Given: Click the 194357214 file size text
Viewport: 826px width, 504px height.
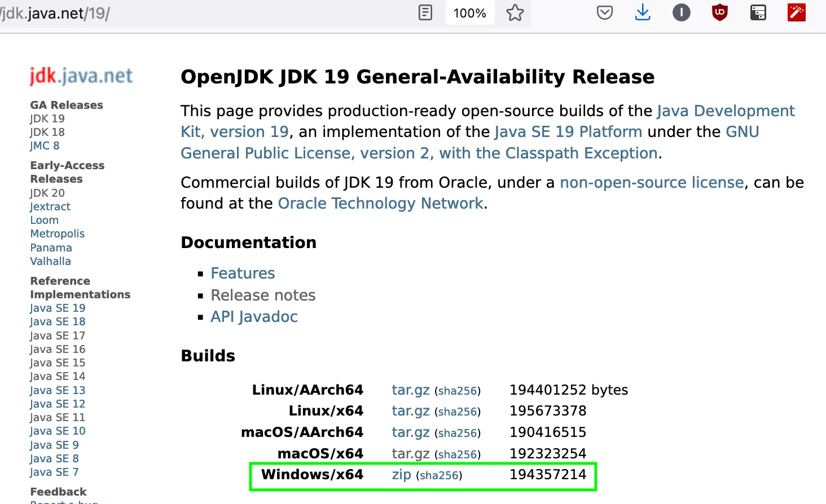Looking at the screenshot, I should [x=548, y=475].
